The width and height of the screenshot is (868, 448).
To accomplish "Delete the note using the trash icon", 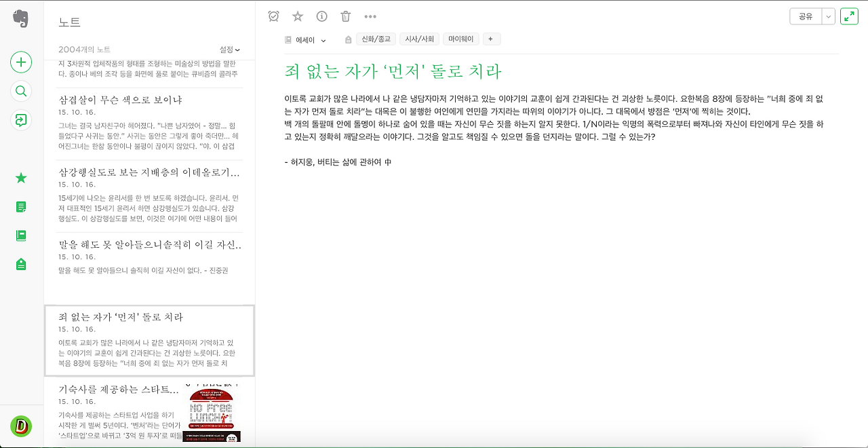I will point(345,16).
